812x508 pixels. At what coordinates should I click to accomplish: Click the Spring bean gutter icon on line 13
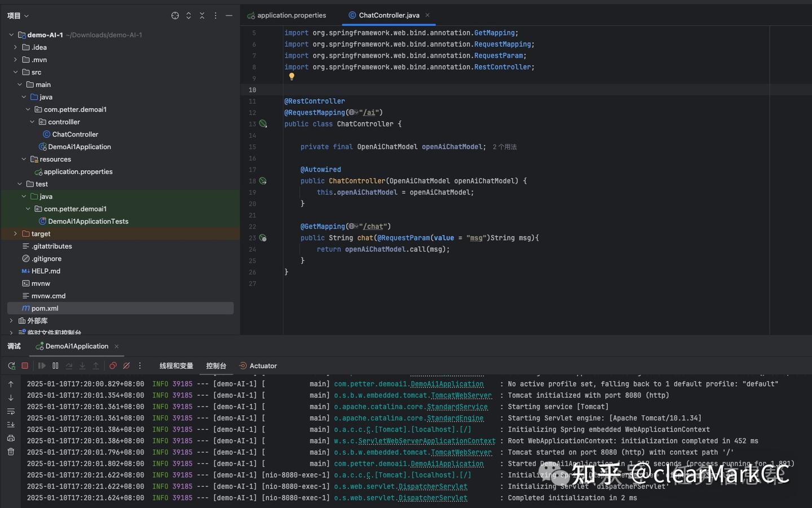click(x=263, y=124)
